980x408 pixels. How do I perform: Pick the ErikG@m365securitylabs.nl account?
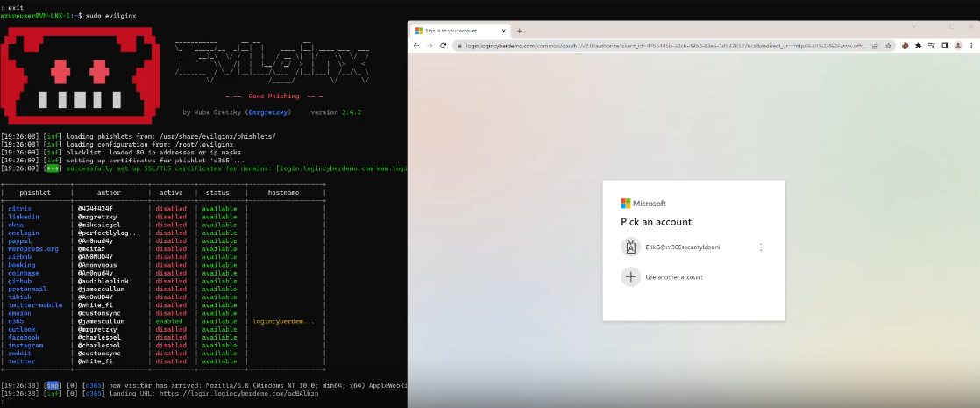pyautogui.click(x=693, y=247)
